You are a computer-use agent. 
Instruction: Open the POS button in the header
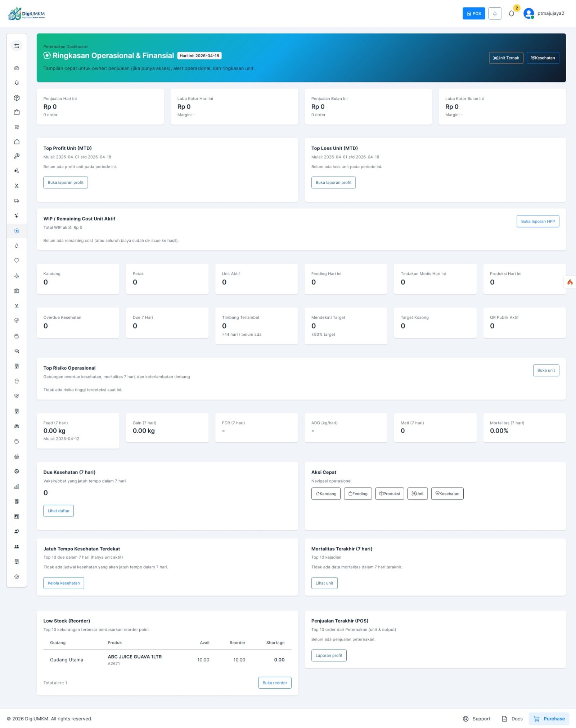[x=473, y=13]
